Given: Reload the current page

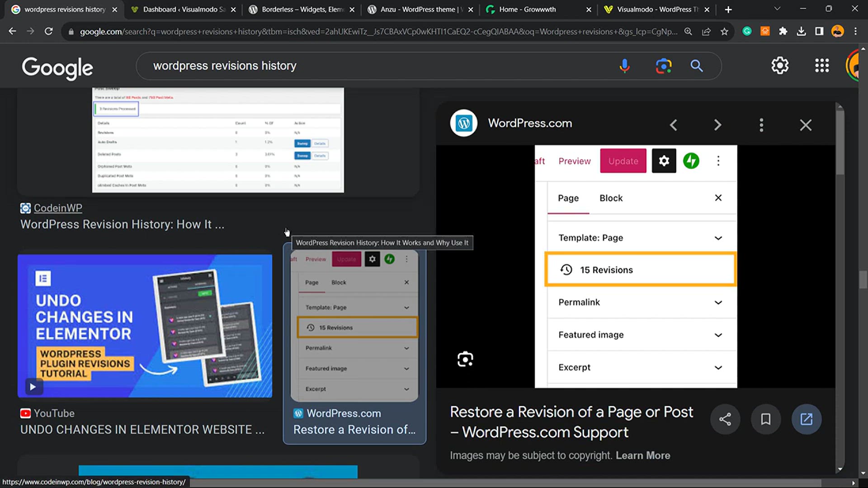Looking at the screenshot, I should coord(48,31).
